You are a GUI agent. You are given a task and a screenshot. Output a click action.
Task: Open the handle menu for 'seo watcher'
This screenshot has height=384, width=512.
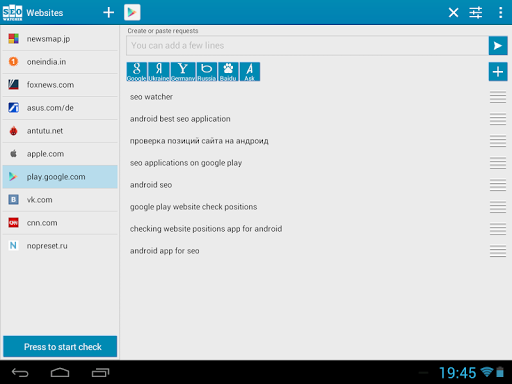[498, 97]
